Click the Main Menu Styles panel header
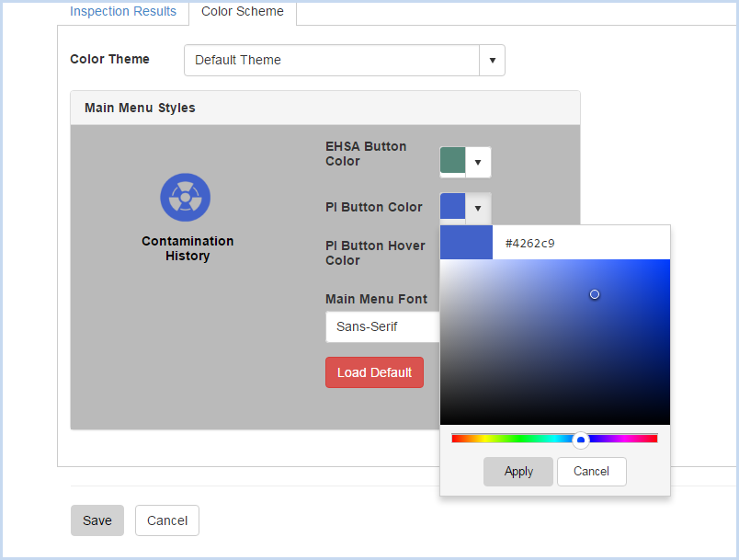The image size is (739, 560). coord(325,108)
